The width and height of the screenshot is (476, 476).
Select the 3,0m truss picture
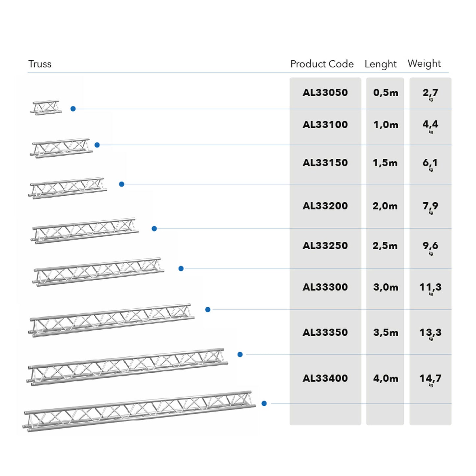pos(111,320)
